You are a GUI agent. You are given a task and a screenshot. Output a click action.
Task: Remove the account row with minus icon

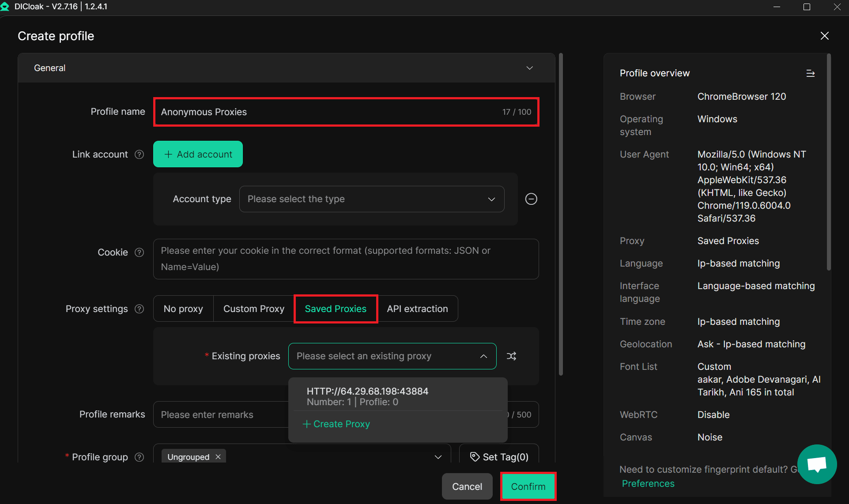click(531, 199)
